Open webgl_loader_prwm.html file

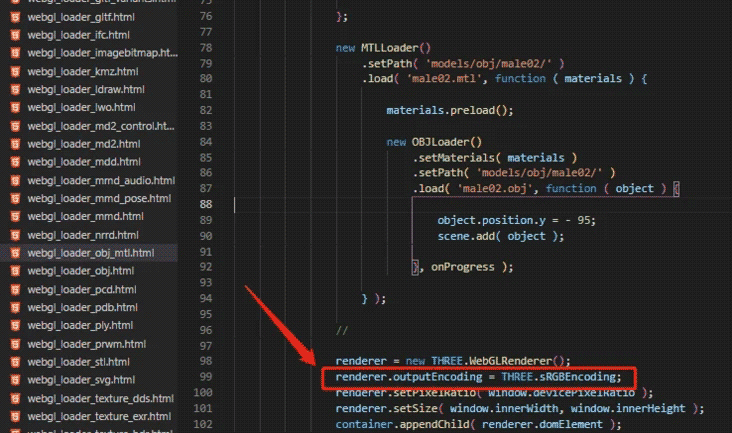89,344
